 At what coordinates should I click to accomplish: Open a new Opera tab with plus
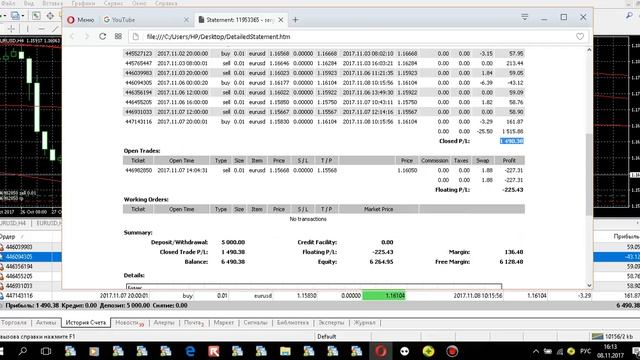point(296,20)
